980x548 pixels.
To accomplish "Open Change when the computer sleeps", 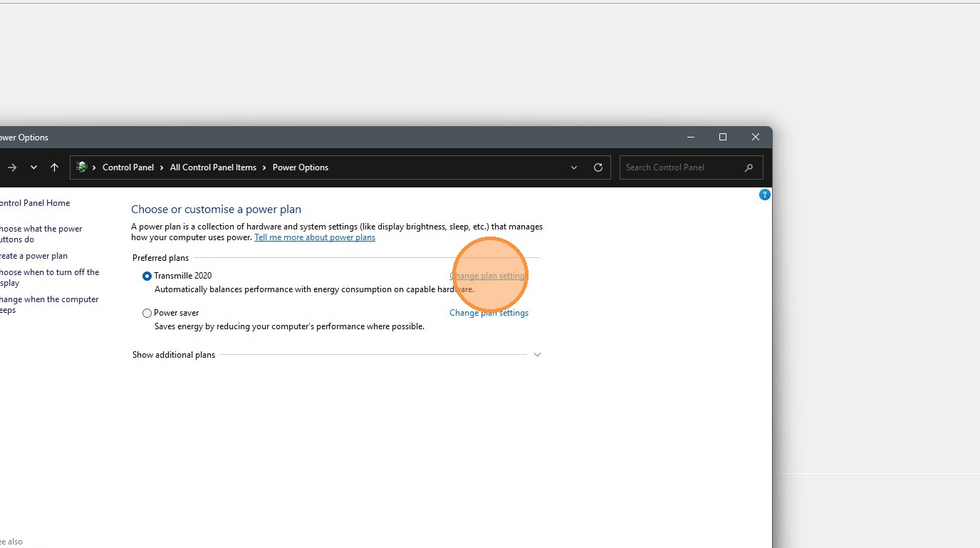I will tap(48, 305).
